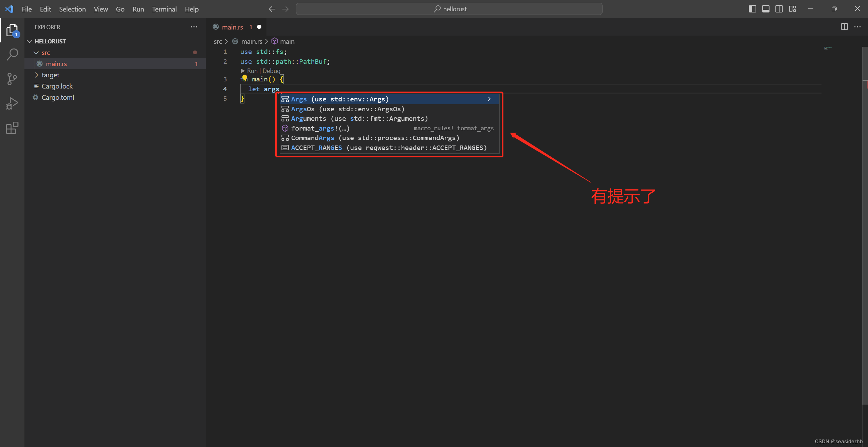Open Customize Layout icon

pyautogui.click(x=793, y=9)
